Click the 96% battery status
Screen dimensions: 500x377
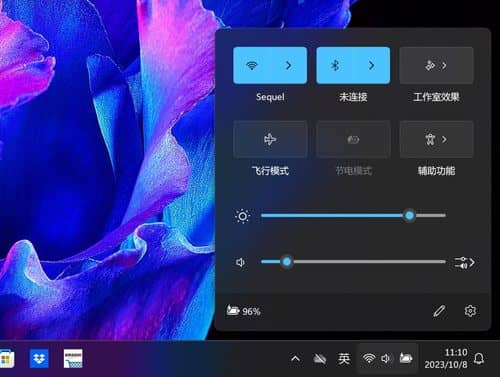pyautogui.click(x=243, y=311)
